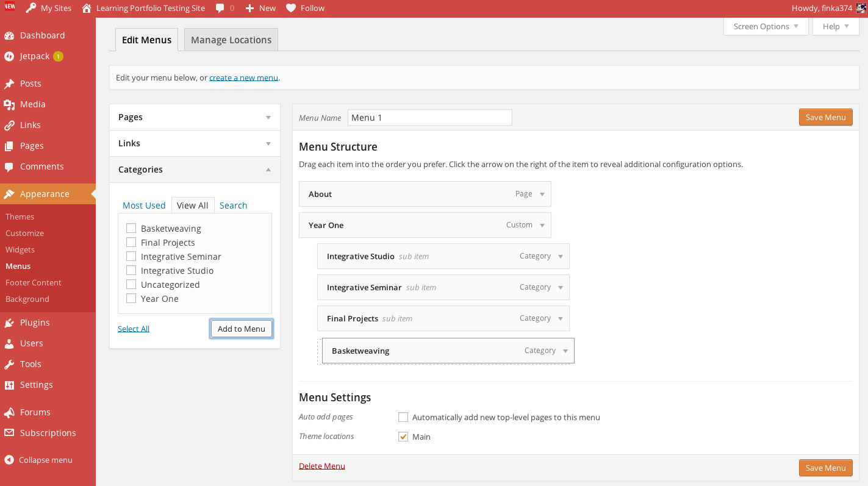Open Media library icon in sidebar
Image resolution: width=868 pixels, height=486 pixels.
point(9,104)
